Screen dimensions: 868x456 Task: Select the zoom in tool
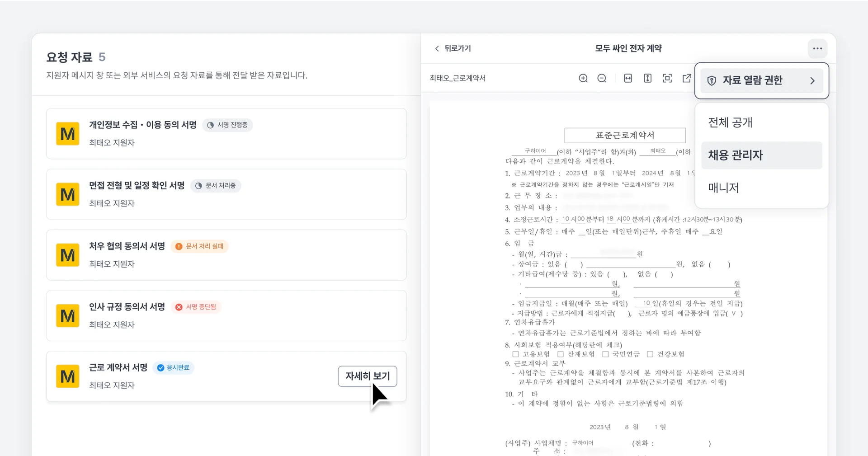point(583,78)
